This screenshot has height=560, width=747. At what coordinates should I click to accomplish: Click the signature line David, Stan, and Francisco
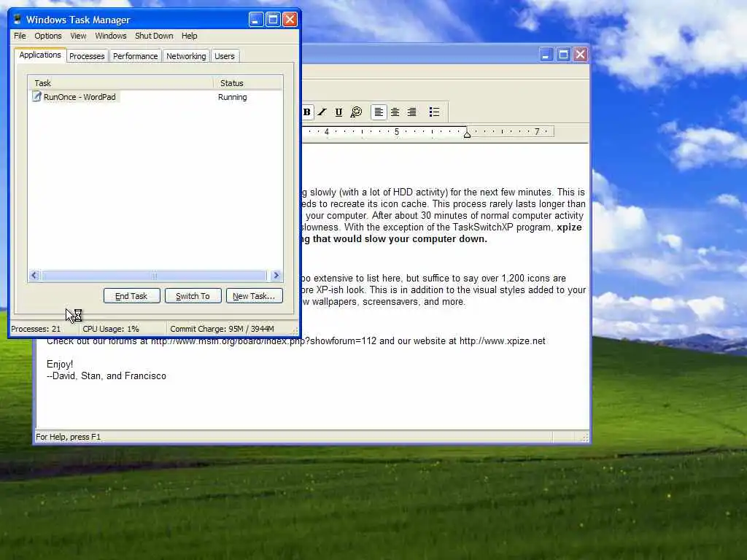(x=107, y=376)
